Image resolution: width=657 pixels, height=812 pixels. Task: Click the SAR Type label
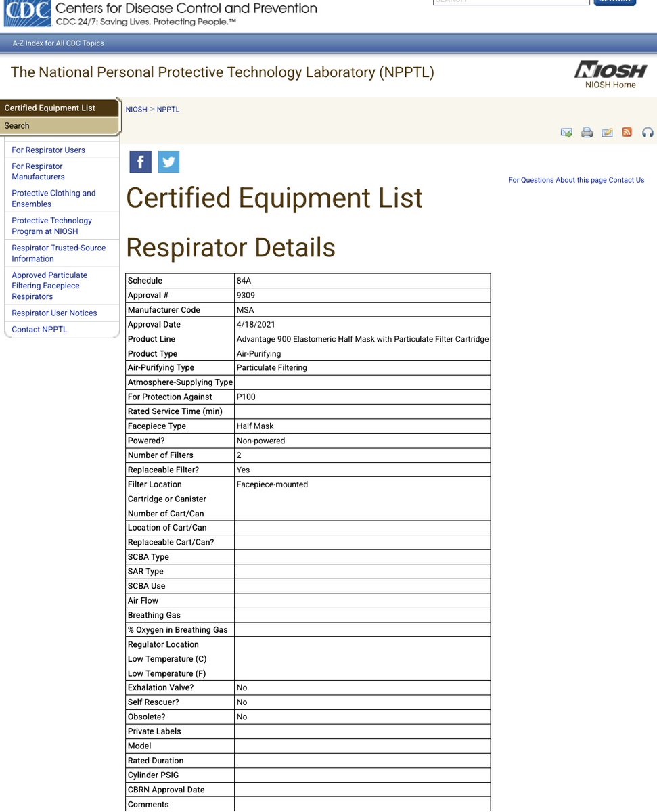[145, 572]
